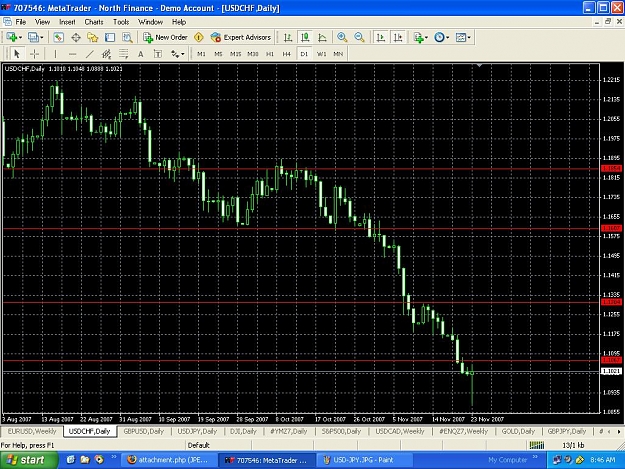Select the Horizontal Line drawing tool
Screen dimensions: 625x469
tap(72, 54)
